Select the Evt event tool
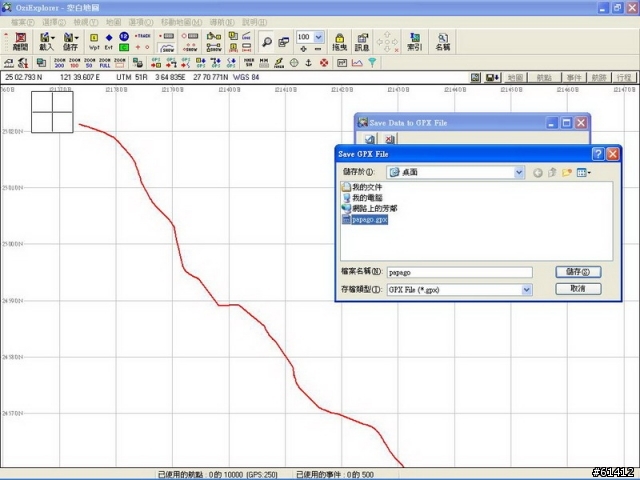This screenshot has height=480, width=640. pyautogui.click(x=109, y=42)
